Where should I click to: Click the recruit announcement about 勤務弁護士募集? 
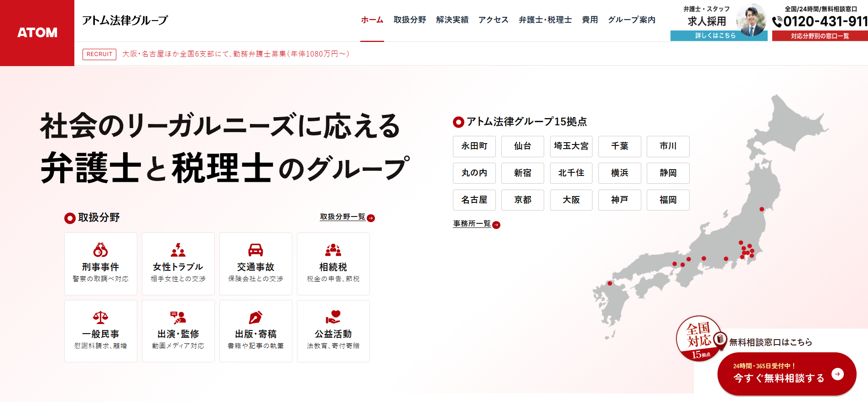235,54
